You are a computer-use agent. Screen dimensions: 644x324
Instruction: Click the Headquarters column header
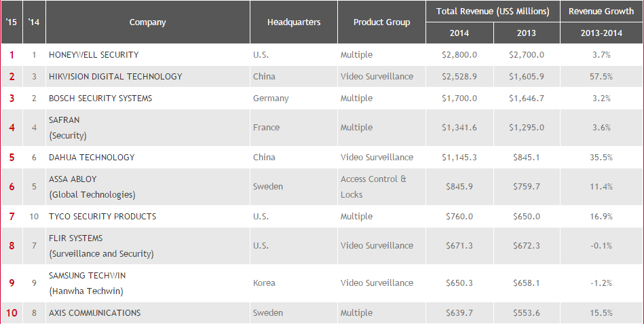click(294, 22)
